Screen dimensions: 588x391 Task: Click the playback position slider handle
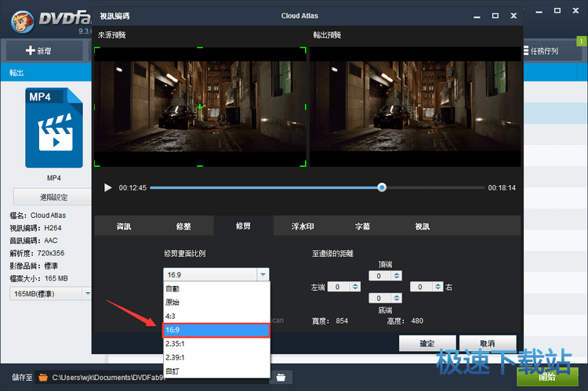pos(382,187)
